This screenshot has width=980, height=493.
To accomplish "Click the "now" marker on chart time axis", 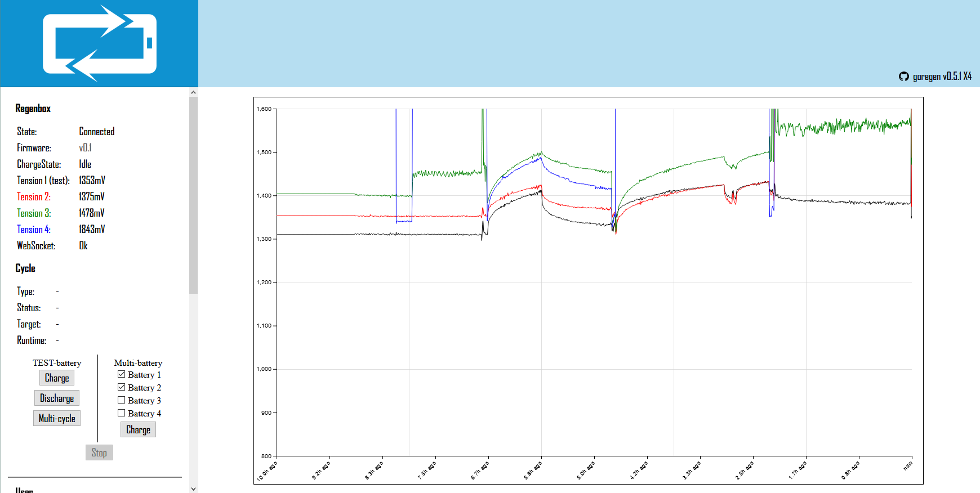I will pyautogui.click(x=908, y=466).
